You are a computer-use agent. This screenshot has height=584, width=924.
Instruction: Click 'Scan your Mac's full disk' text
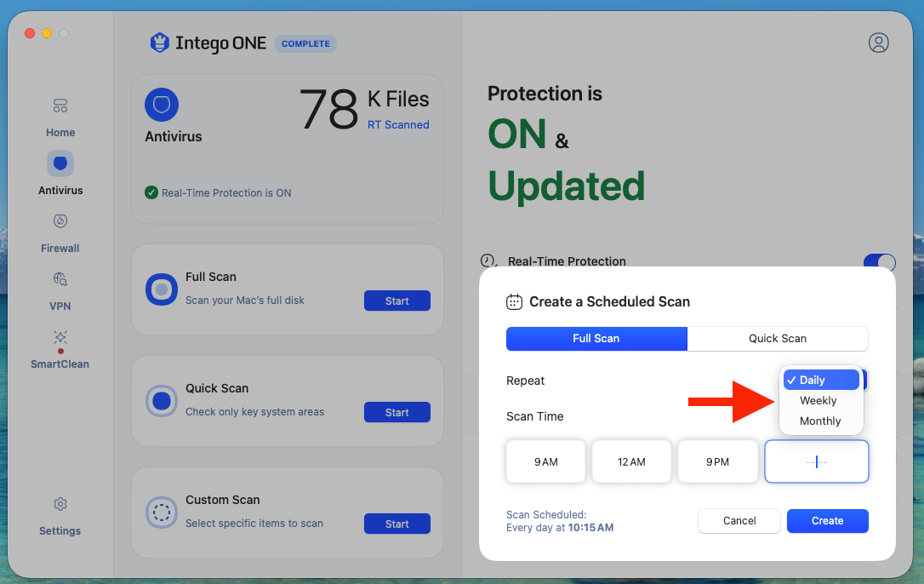coord(244,301)
